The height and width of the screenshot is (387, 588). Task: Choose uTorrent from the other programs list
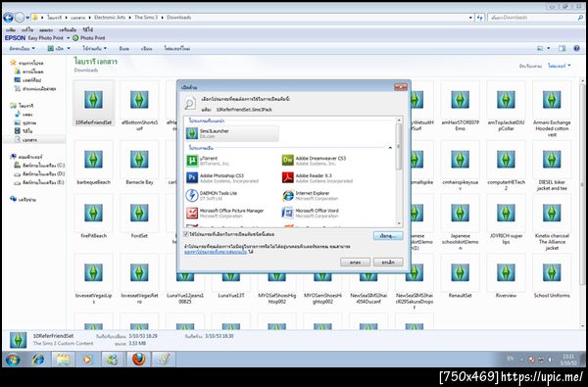coord(209,161)
